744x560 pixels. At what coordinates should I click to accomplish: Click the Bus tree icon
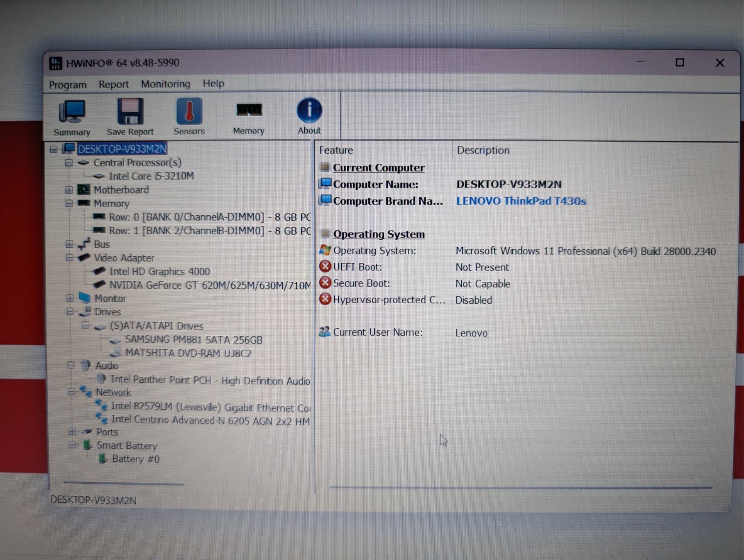click(84, 244)
